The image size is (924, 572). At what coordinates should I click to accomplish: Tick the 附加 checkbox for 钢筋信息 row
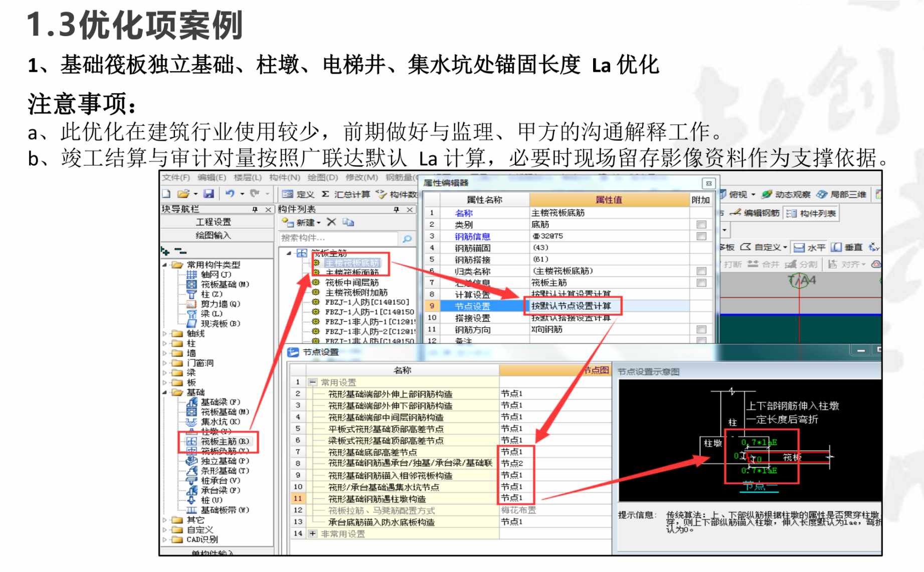(x=701, y=236)
